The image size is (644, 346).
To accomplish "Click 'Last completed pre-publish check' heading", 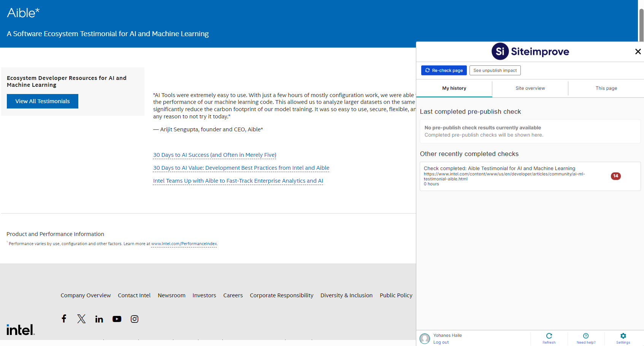I will pyautogui.click(x=470, y=112).
